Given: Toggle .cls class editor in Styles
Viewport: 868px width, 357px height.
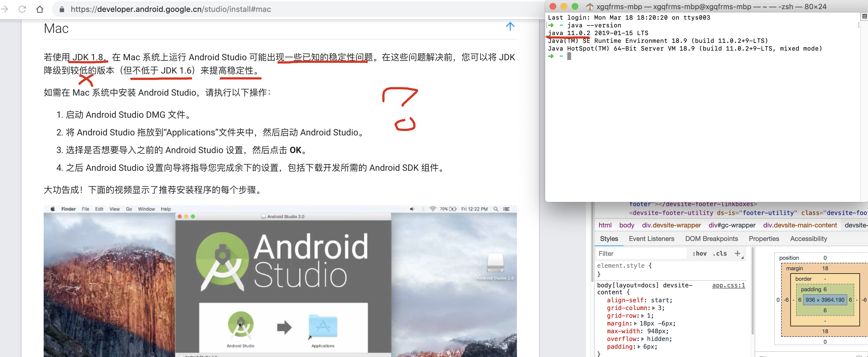Looking at the screenshot, I should tap(720, 254).
